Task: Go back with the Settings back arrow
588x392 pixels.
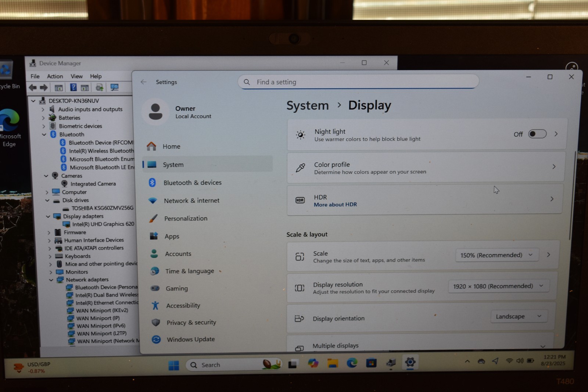Action: [144, 82]
